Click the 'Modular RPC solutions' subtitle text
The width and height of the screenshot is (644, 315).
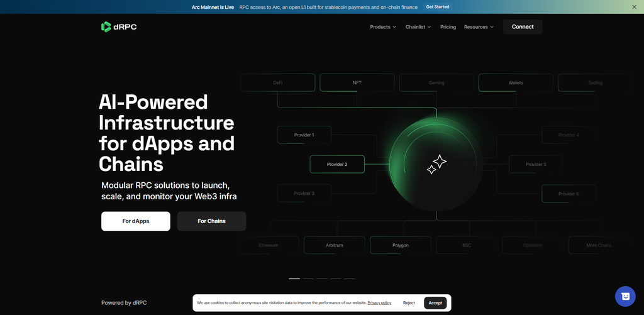click(x=169, y=191)
